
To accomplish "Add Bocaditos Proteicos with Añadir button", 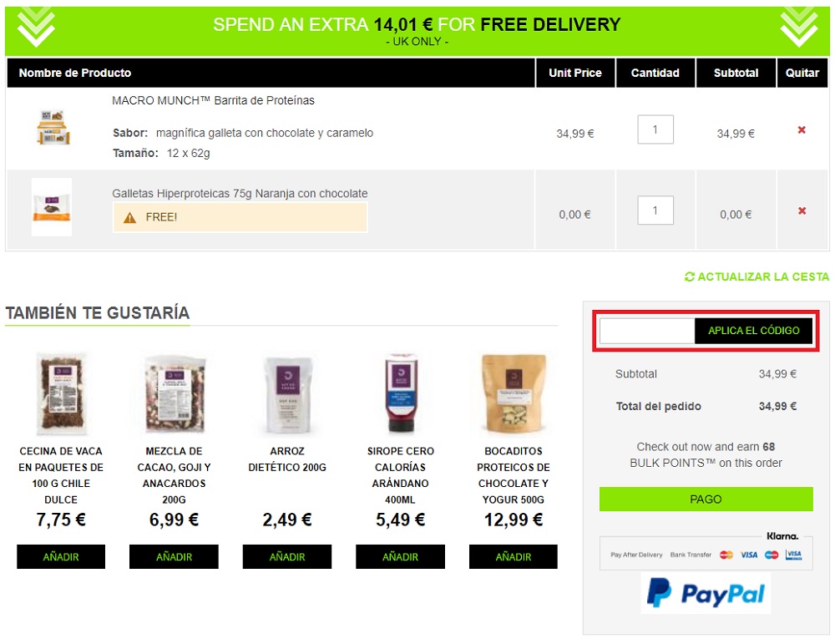I will [514, 556].
